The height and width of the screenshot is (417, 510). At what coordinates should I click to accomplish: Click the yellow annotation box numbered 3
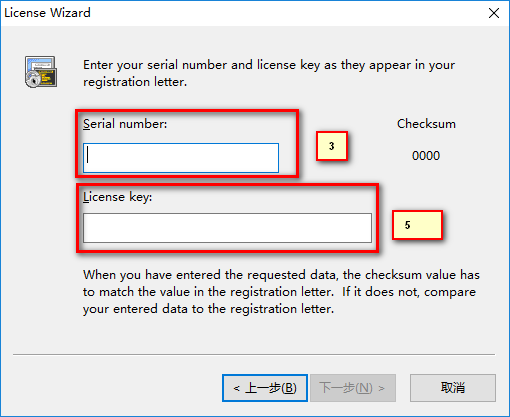(x=332, y=146)
